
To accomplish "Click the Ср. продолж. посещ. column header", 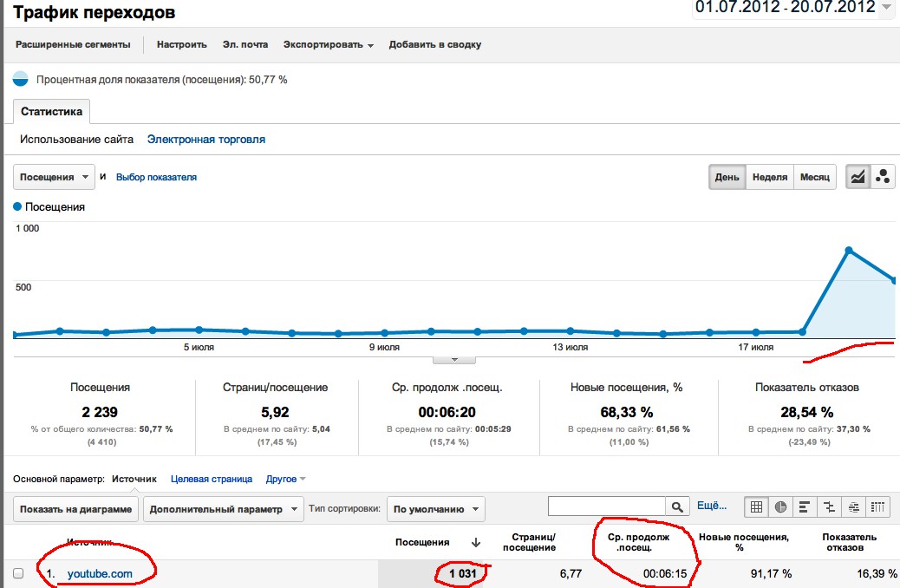I will point(638,542).
